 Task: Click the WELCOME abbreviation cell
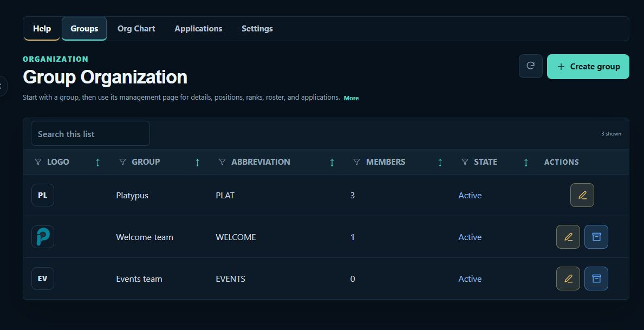point(236,237)
